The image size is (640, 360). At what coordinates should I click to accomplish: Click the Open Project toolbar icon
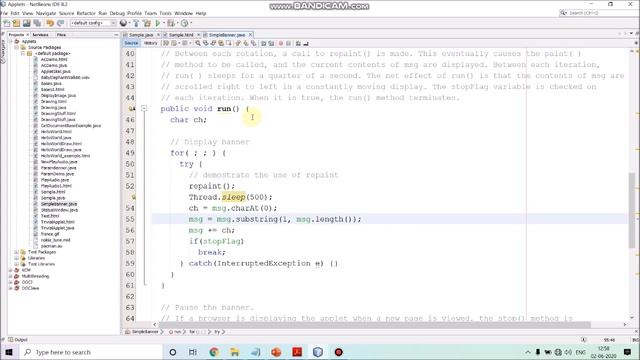click(27, 23)
